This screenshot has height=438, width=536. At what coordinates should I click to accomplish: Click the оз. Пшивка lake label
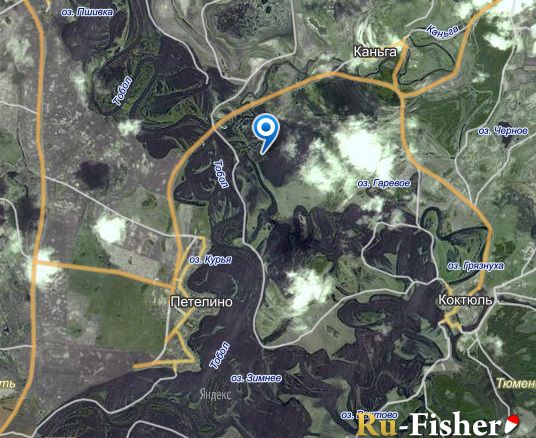click(x=87, y=12)
